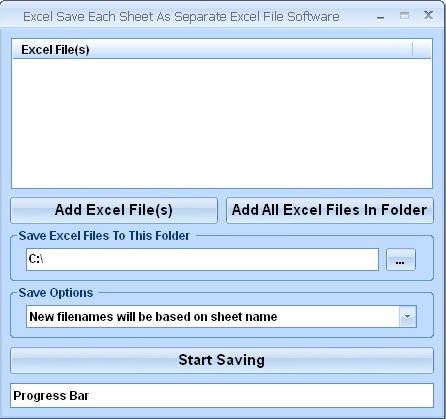The width and height of the screenshot is (446, 419).
Task: Minimize the Excel Save Each Sheet window
Action: (x=380, y=17)
